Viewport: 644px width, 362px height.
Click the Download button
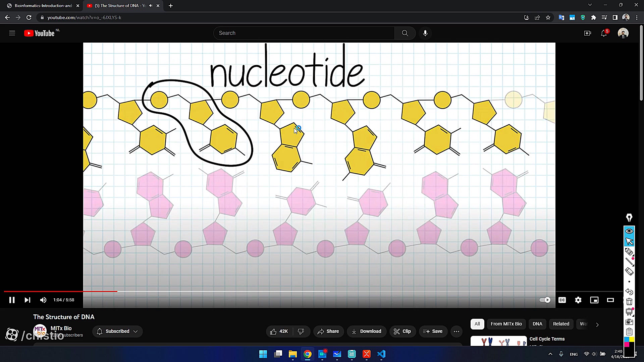click(x=367, y=331)
